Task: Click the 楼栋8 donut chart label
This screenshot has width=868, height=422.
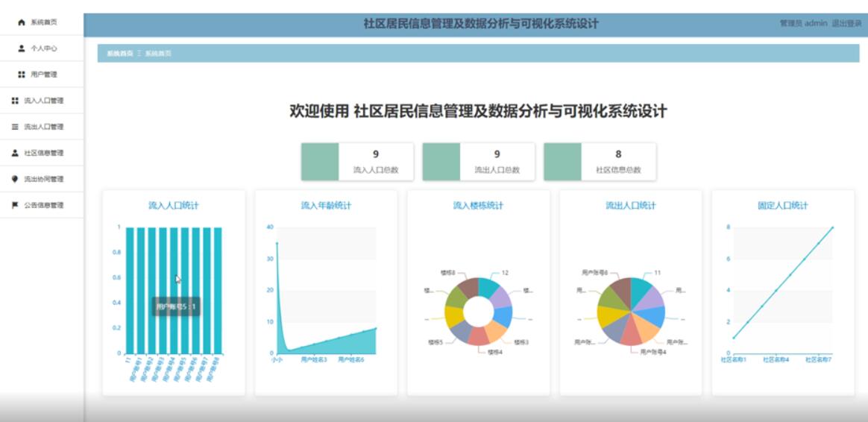Action: (448, 272)
